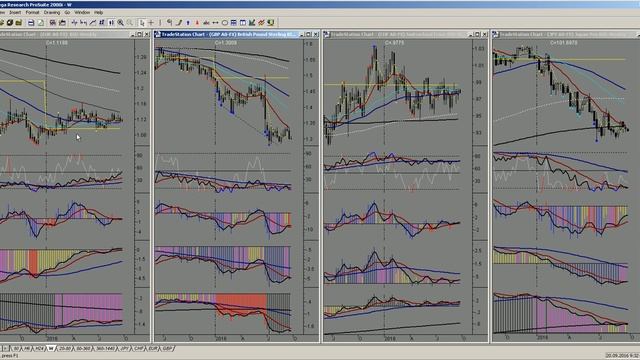Click the black round icon in toolbar

tap(10, 22)
